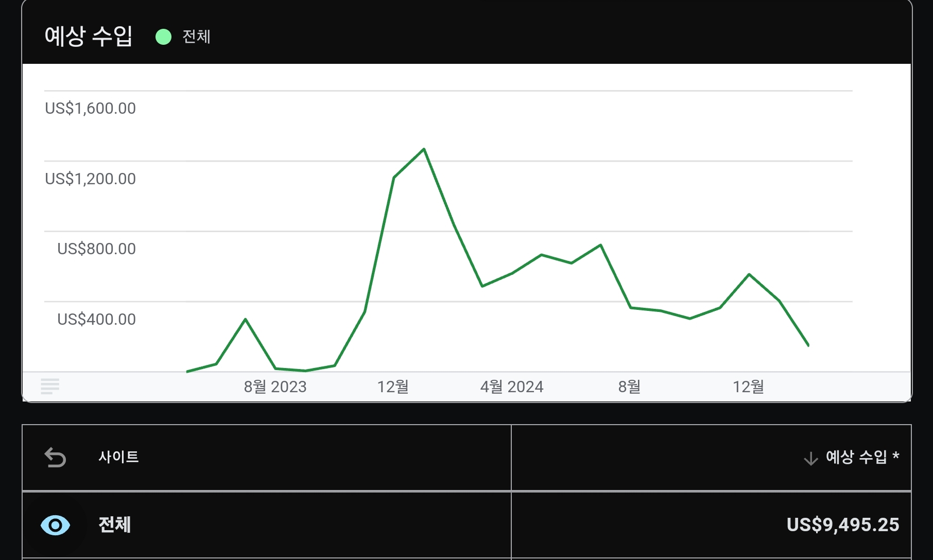Click the 예상 수입 chart title
The image size is (933, 560).
[89, 36]
